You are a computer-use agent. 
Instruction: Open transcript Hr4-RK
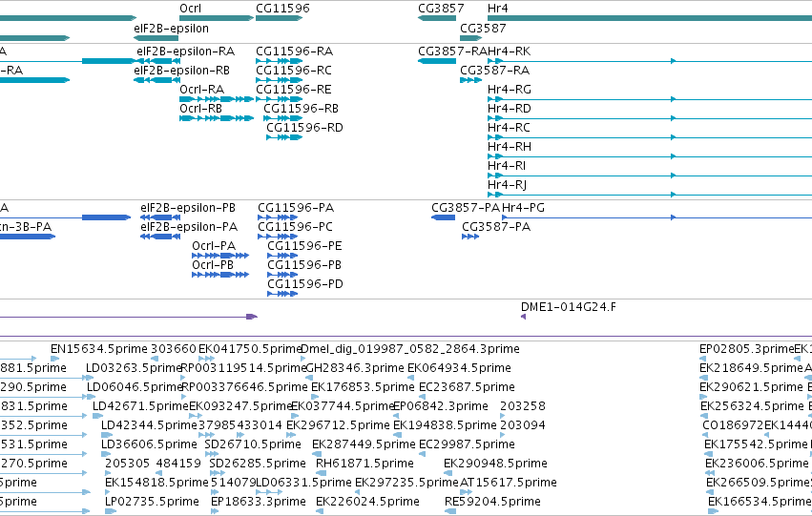tap(510, 52)
